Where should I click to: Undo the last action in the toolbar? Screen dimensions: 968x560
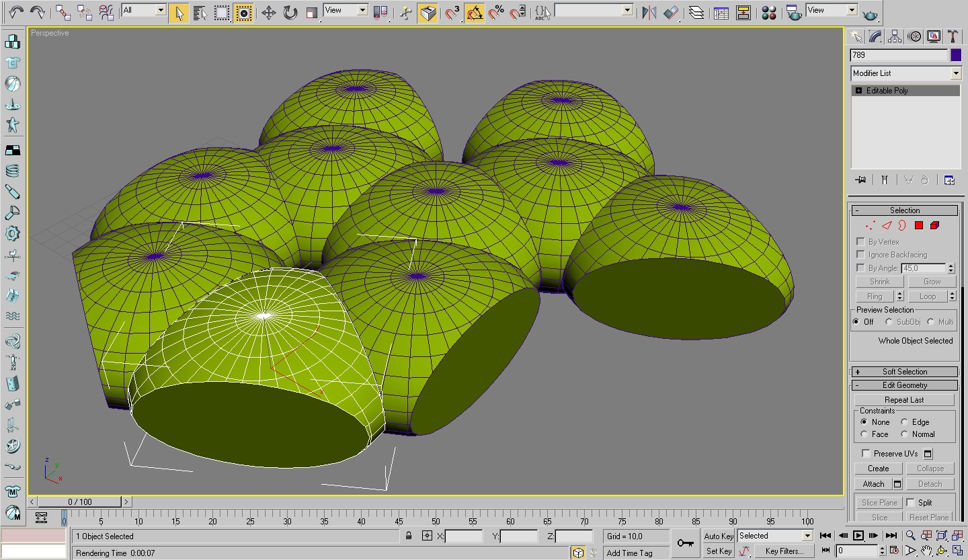click(16, 12)
